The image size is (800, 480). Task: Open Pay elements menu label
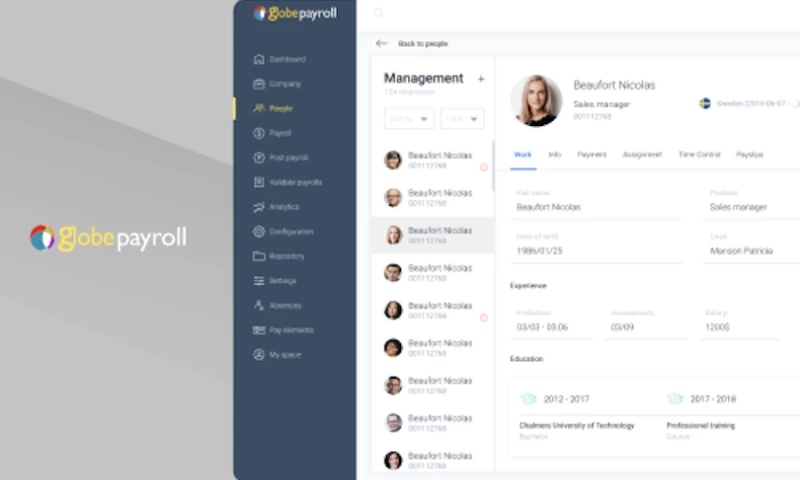[x=292, y=330]
